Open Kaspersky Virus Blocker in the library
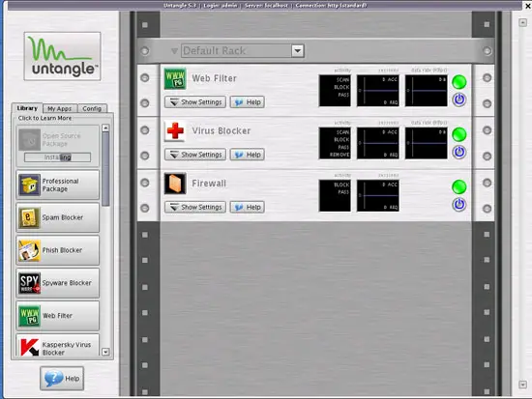This screenshot has width=532, height=399. [x=58, y=345]
